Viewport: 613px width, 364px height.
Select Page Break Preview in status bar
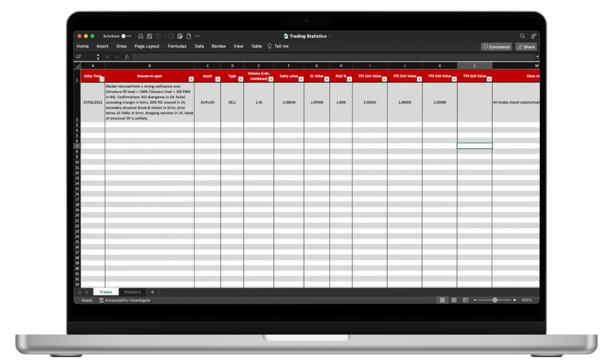[x=465, y=300]
